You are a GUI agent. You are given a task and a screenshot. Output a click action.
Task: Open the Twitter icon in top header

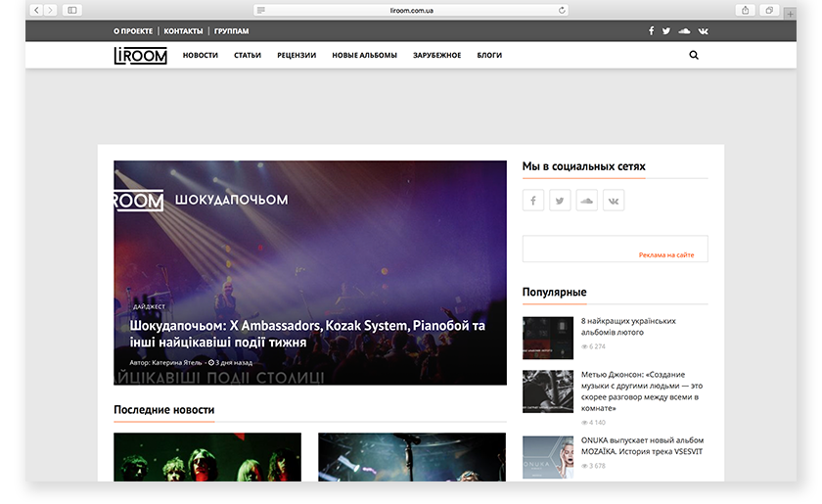point(666,31)
